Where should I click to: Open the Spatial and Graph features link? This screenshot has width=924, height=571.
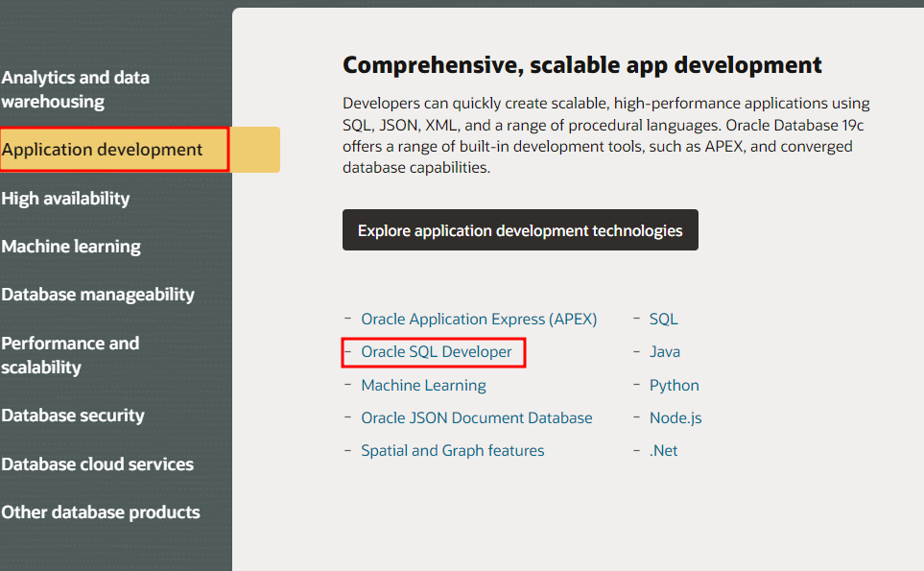pos(453,451)
